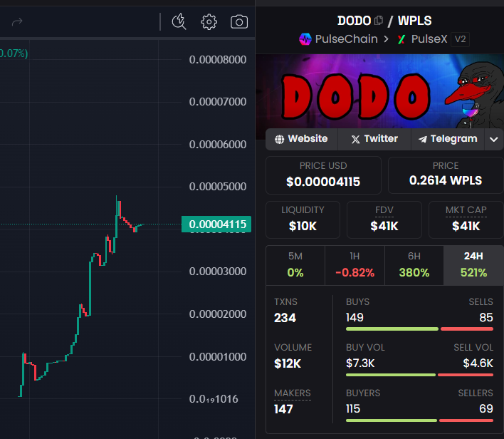Viewport: 504px width, 439px height.
Task: Click the PulseChain logo icon
Action: point(305,39)
